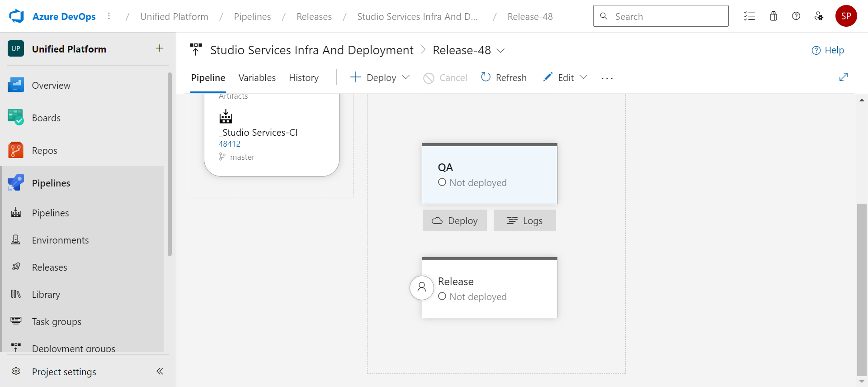The width and height of the screenshot is (868, 387).
Task: Open the three-dot menu beside Azure DevOps
Action: point(109,16)
